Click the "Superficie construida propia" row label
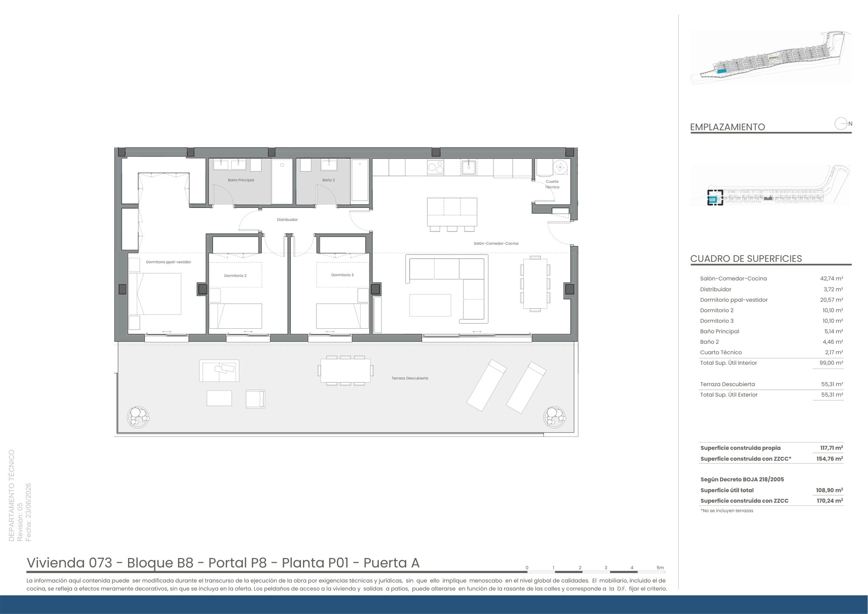Screen dimensions: 868x614 tap(740, 448)
